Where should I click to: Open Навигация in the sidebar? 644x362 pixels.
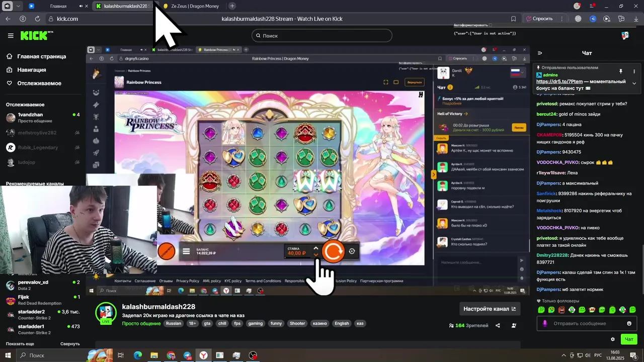(26, 70)
